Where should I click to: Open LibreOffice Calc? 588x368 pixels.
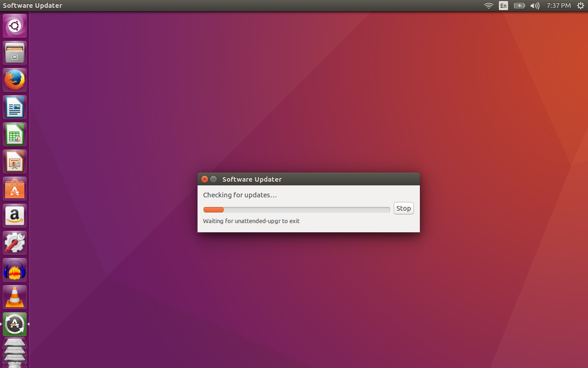pyautogui.click(x=14, y=134)
